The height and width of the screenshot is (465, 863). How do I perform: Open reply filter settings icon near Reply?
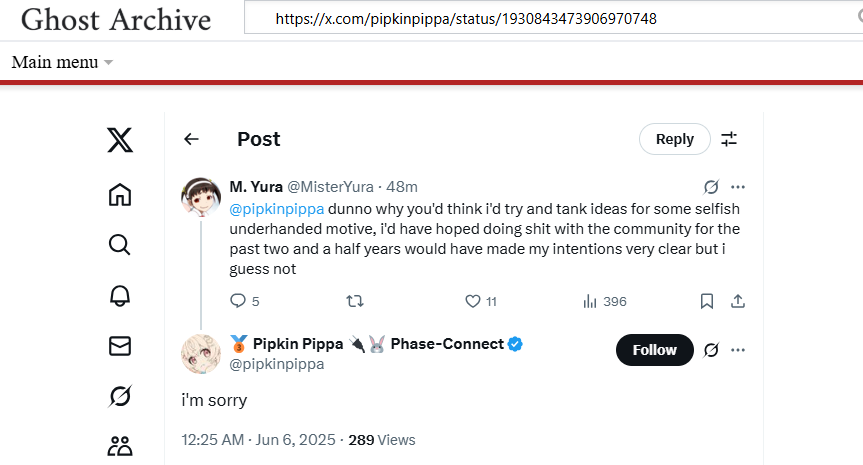tap(729, 139)
